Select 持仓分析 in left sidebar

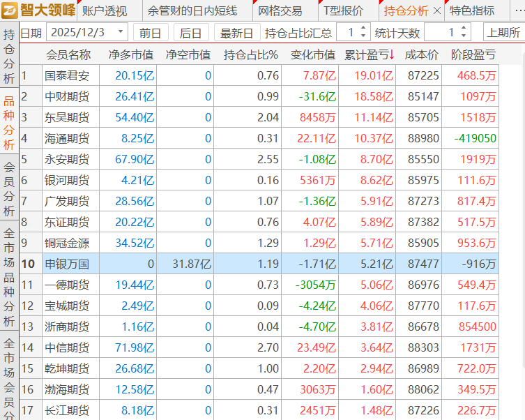pos(9,57)
